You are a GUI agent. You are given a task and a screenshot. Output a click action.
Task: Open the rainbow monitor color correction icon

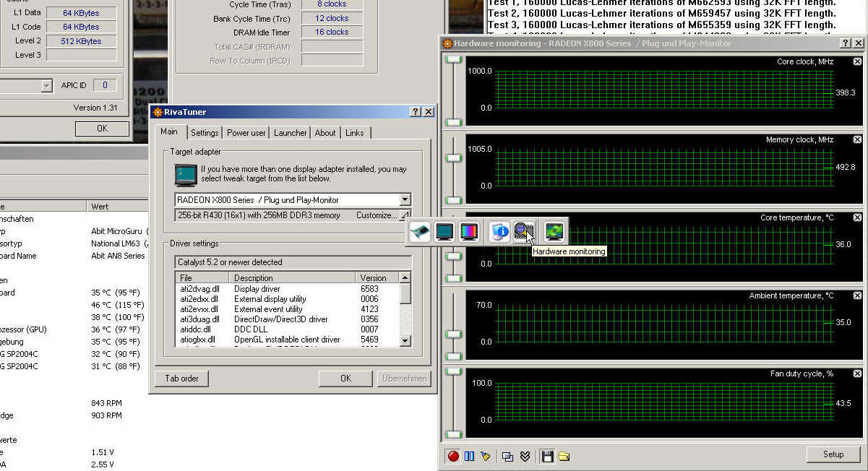pos(469,232)
